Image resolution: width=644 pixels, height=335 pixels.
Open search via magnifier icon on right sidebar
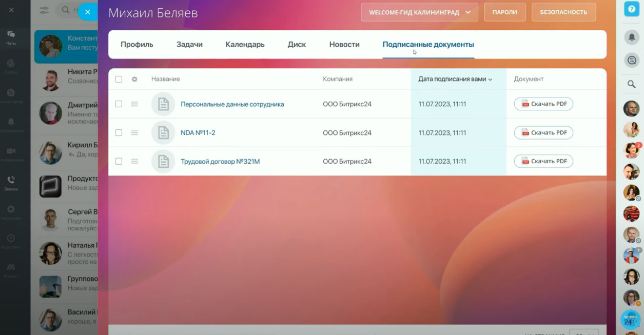(x=631, y=84)
